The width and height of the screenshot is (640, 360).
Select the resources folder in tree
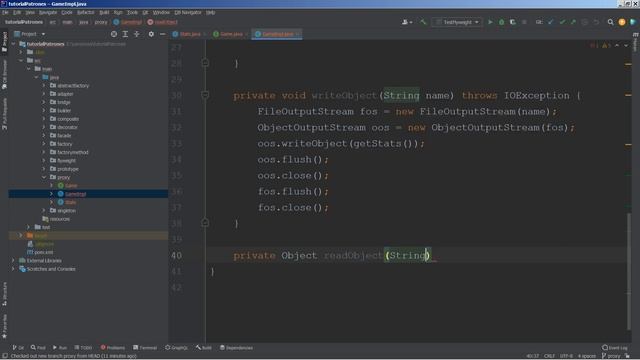(59, 219)
